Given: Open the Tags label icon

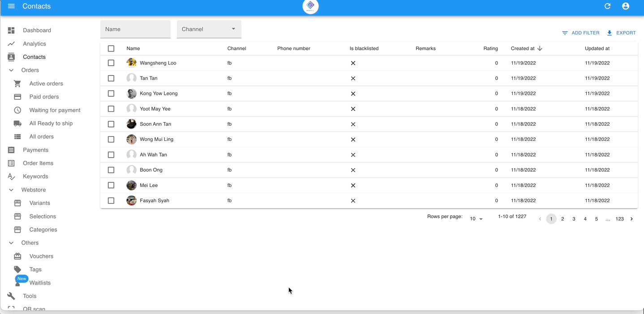Looking at the screenshot, I should pyautogui.click(x=17, y=269).
